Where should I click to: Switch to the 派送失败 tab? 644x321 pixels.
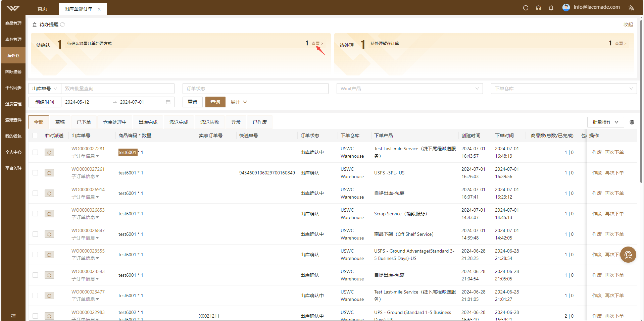(x=210, y=122)
